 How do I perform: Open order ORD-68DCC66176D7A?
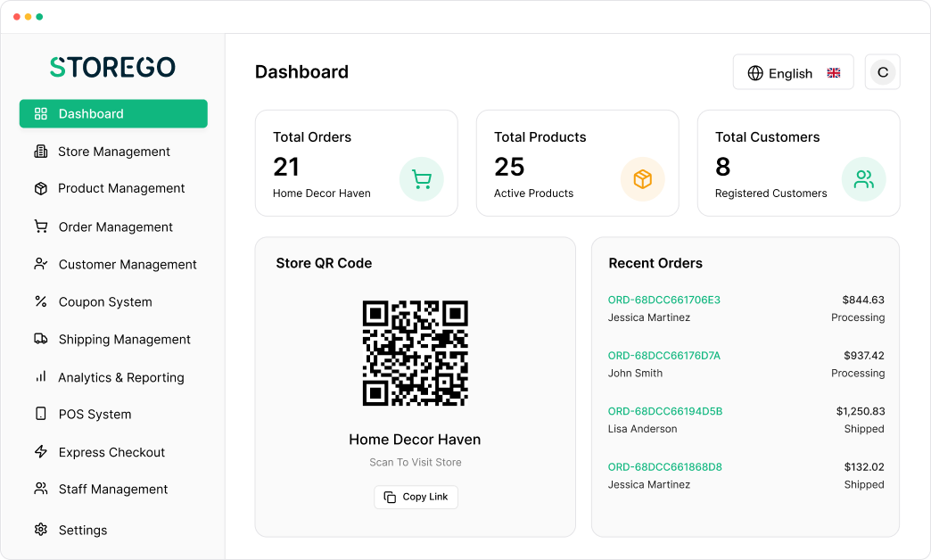[x=663, y=356]
